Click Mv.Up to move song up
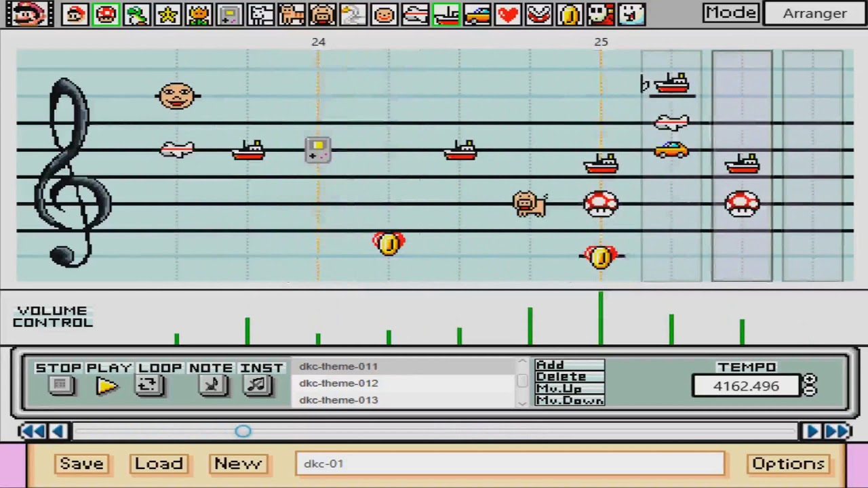This screenshot has width=868, height=488. point(569,388)
